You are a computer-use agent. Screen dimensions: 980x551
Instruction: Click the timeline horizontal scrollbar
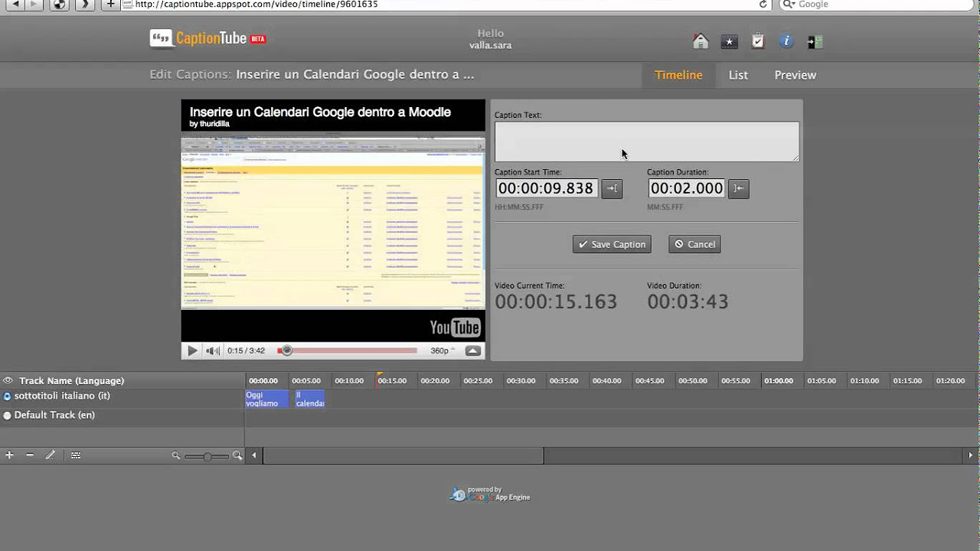point(403,455)
